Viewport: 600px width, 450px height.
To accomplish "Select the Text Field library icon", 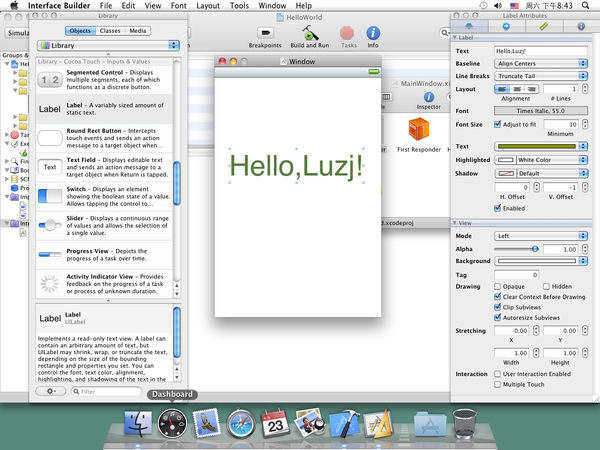I will tap(50, 167).
